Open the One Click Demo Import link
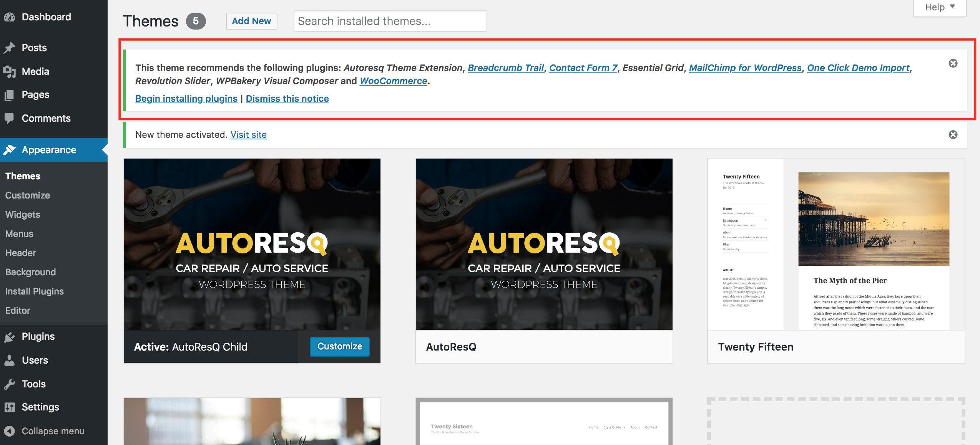 click(858, 68)
